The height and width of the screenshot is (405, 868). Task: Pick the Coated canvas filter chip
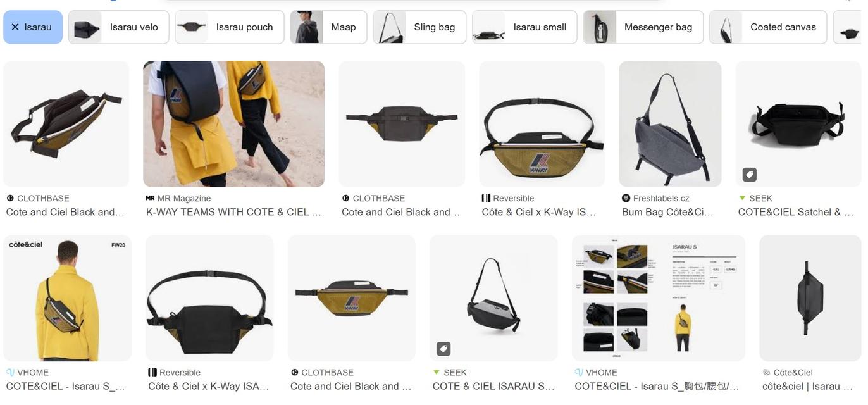pyautogui.click(x=768, y=27)
